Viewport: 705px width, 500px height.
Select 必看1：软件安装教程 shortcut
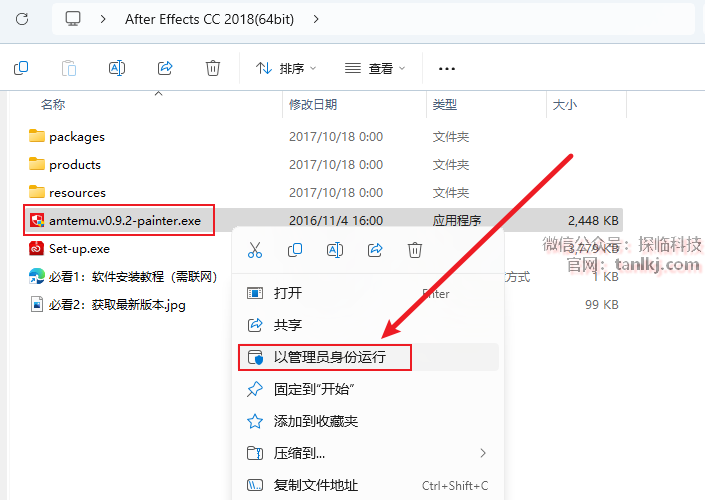133,277
